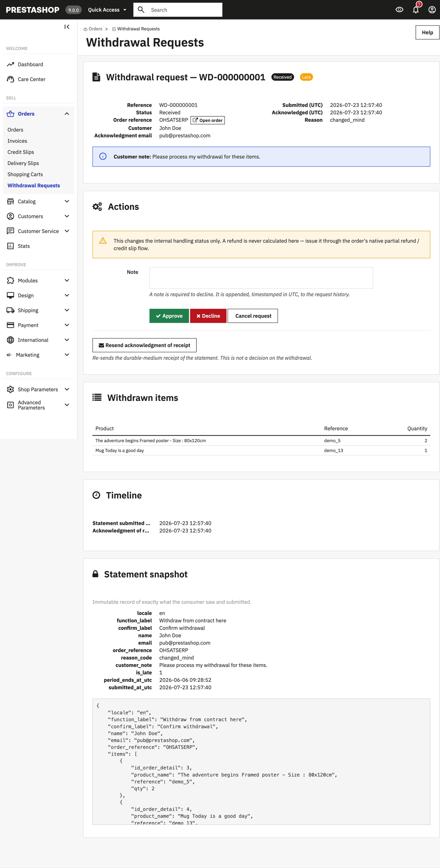Click Resend acknowledgment of receipt
The image size is (440, 868).
(145, 345)
